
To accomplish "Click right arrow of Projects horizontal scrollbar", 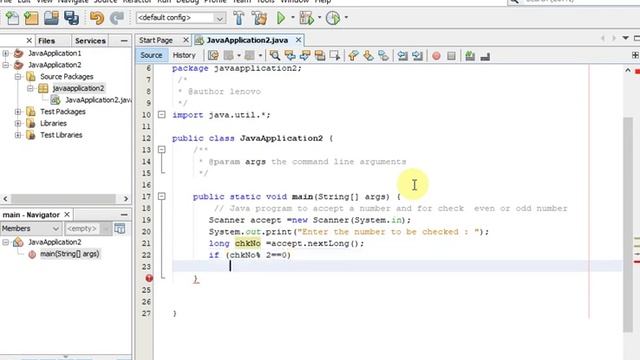I will coord(126,199).
